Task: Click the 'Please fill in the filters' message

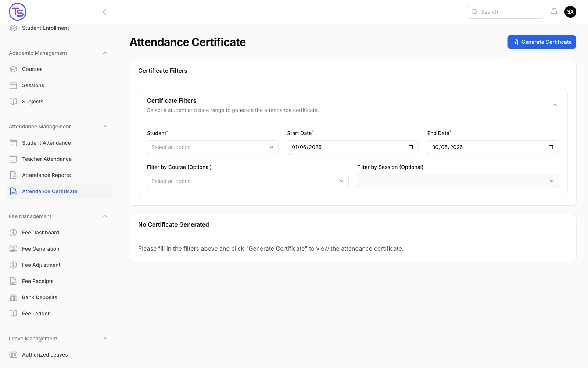Action: tap(271, 248)
